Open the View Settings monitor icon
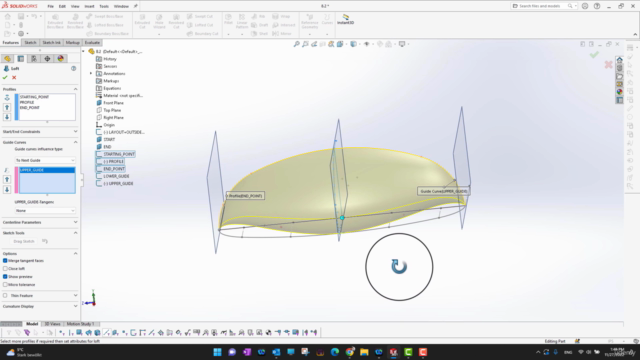Image resolution: width=640 pixels, height=360 pixels. (402, 44)
